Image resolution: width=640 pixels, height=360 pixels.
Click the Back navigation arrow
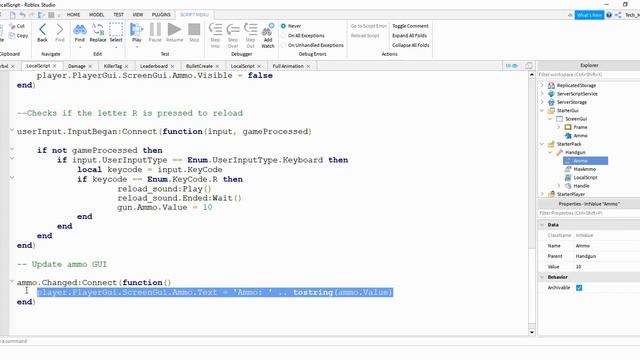42,29
